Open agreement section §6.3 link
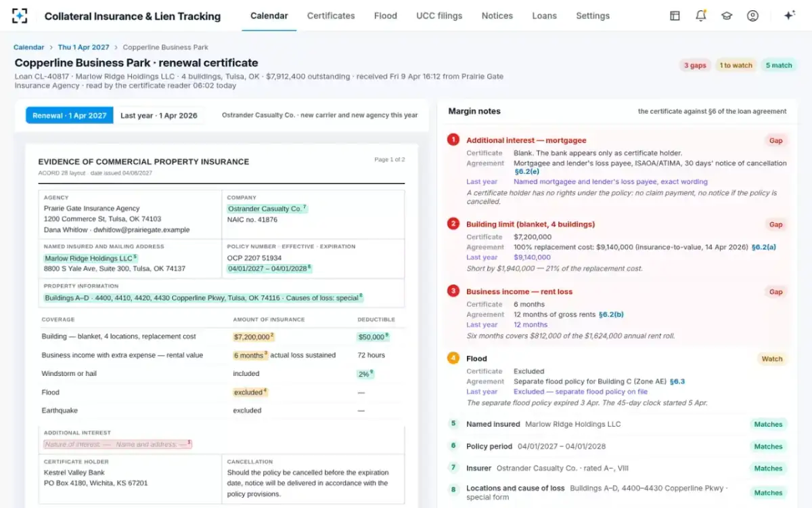This screenshot has width=812, height=508. coord(677,381)
